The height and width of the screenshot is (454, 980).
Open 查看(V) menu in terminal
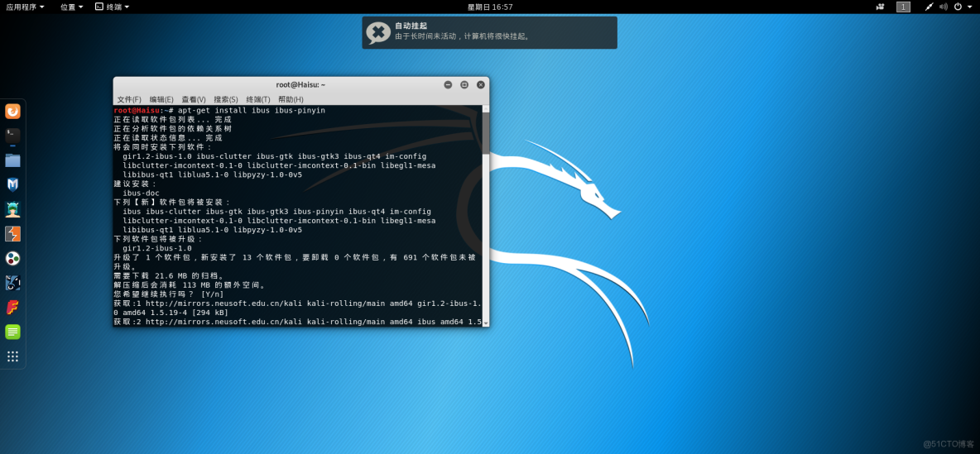[194, 99]
